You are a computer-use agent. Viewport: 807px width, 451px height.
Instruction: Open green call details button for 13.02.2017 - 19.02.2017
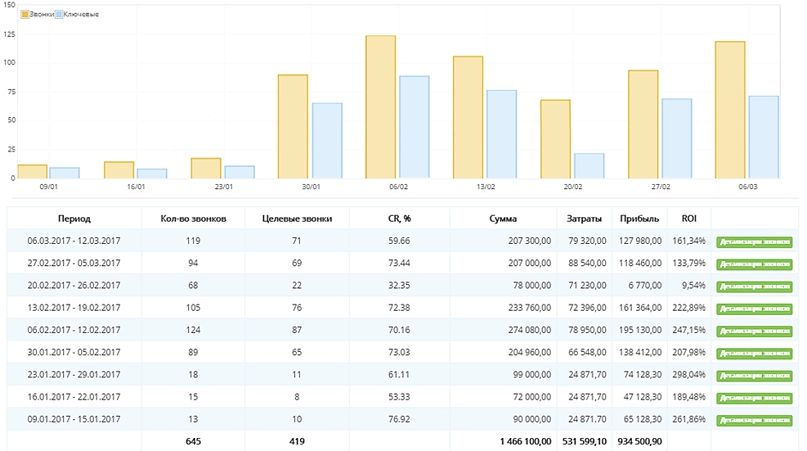pos(754,309)
